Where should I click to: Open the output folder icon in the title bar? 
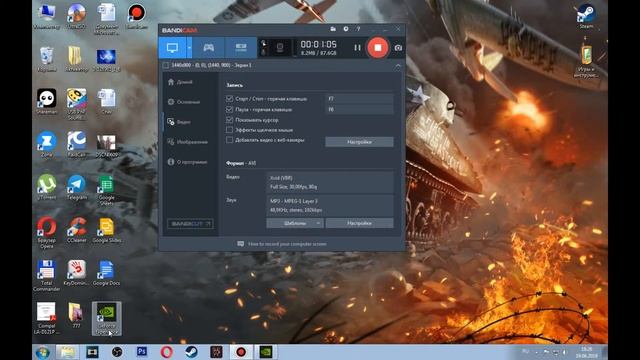tap(333, 29)
